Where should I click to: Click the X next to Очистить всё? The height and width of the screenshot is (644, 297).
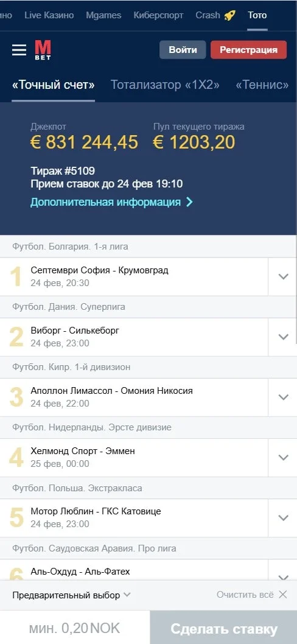[282, 594]
